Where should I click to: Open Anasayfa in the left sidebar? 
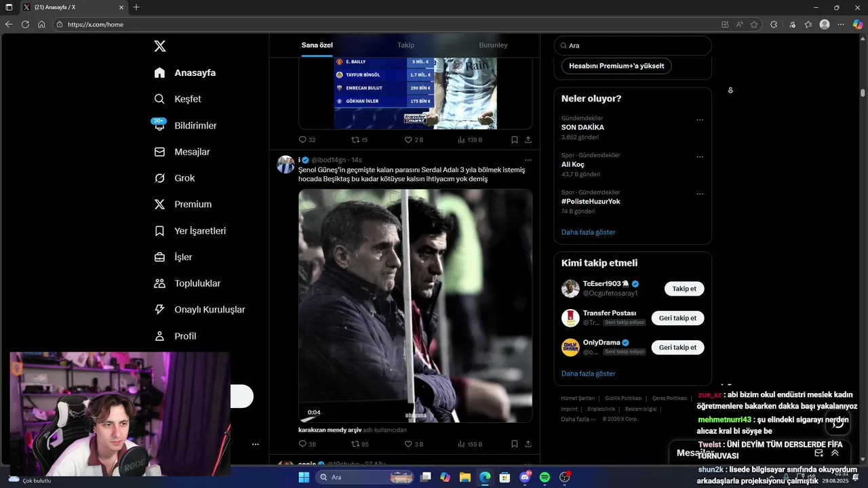coord(184,73)
